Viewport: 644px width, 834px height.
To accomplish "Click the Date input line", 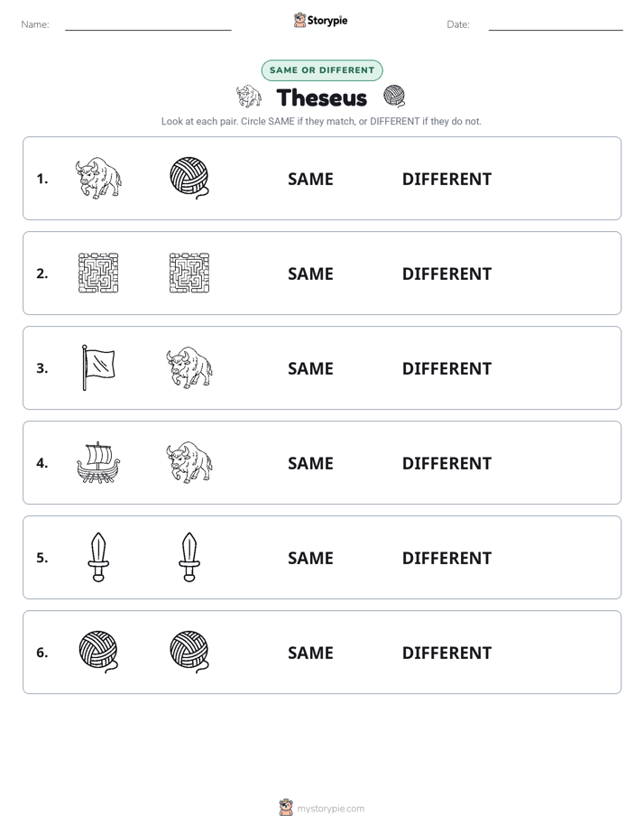I will click(x=556, y=25).
